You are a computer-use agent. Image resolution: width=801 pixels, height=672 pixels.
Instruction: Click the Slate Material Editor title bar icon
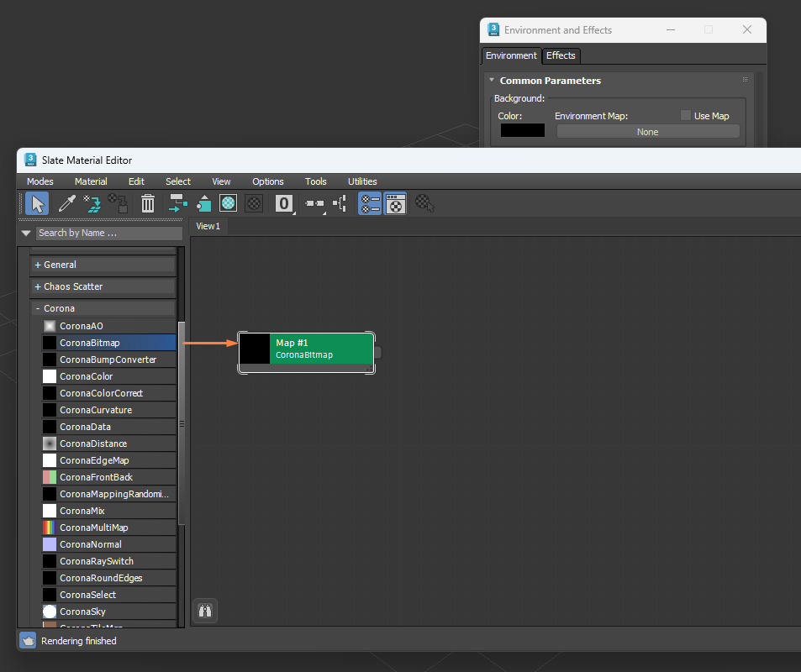30,160
